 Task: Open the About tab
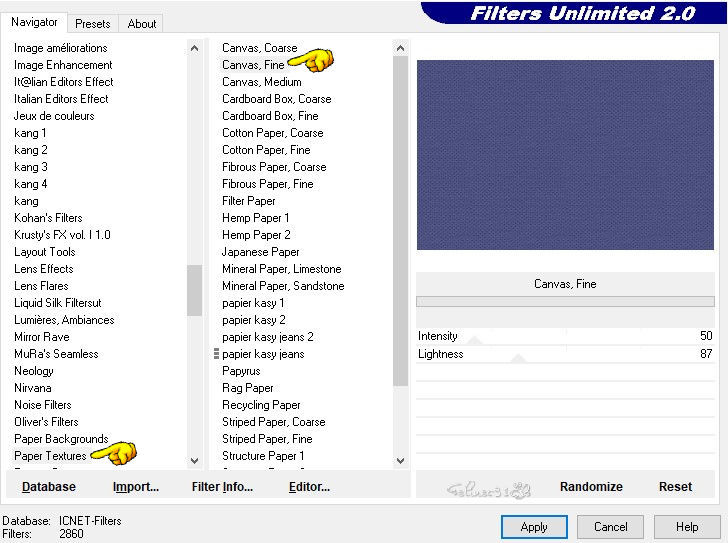pos(142,23)
